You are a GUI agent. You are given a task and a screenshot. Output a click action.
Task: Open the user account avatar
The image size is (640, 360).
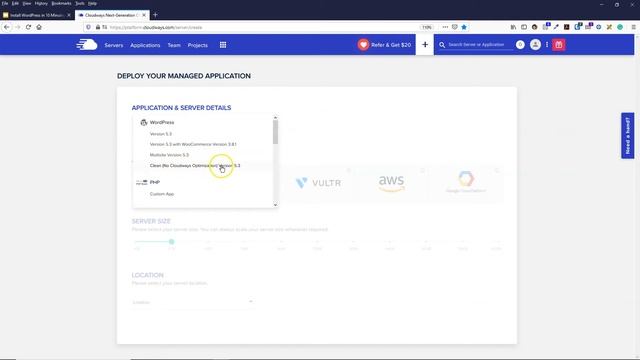point(535,44)
